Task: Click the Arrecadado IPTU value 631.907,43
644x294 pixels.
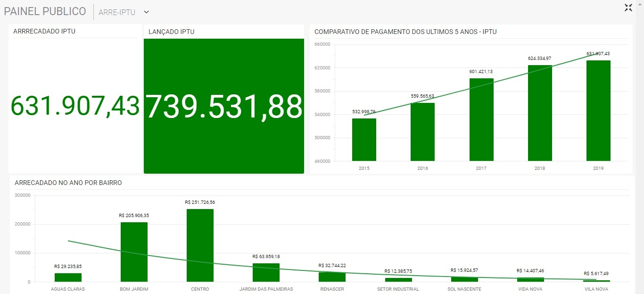Action: [75, 106]
